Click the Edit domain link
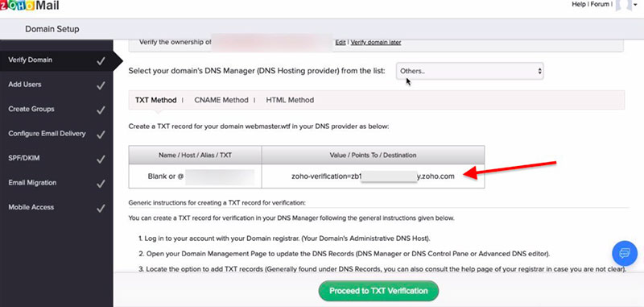Screen dimensions: 644x307 [x=341, y=43]
